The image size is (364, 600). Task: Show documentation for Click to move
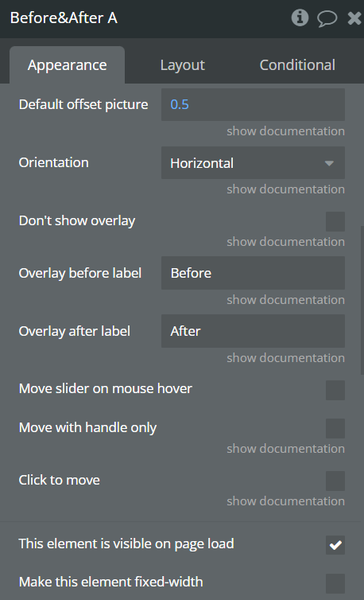(x=285, y=501)
